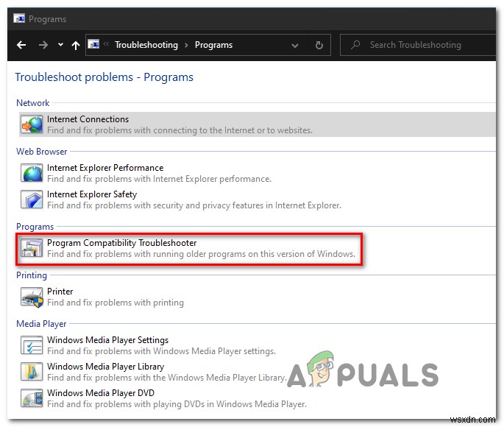
Task: Select Programs in the address breadcrumb
Action: [213, 45]
